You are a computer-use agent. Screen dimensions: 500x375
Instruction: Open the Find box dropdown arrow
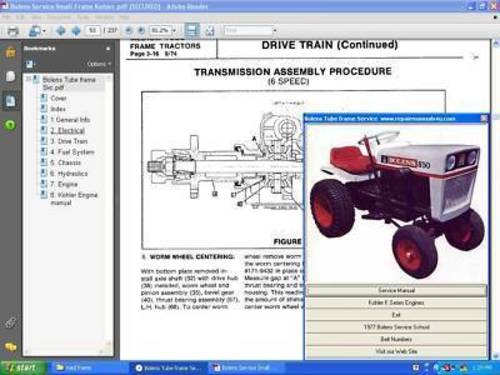click(x=275, y=31)
